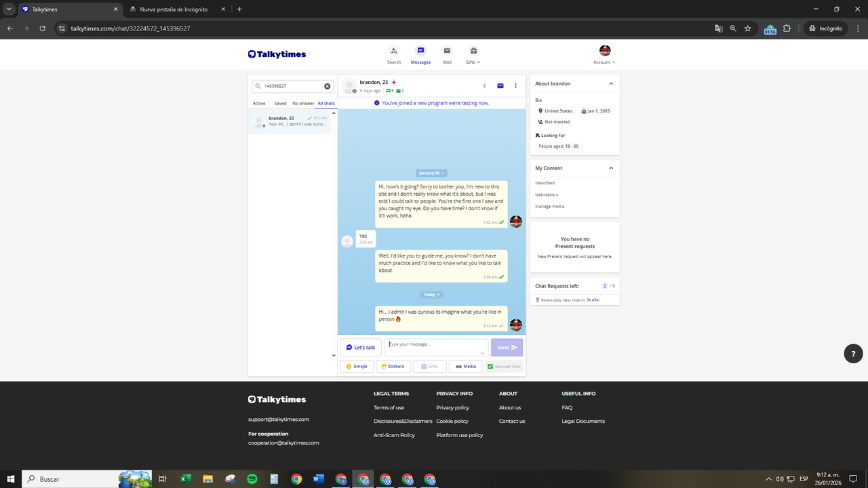The image size is (868, 488).
Task: Click the Send button
Action: pos(507,347)
